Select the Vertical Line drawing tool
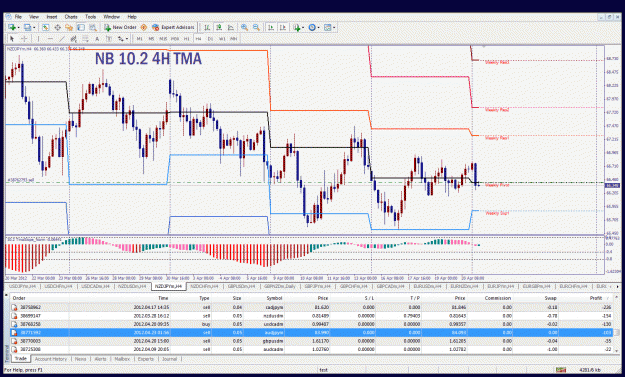Screen dimensions: 625x377 pos(38,39)
